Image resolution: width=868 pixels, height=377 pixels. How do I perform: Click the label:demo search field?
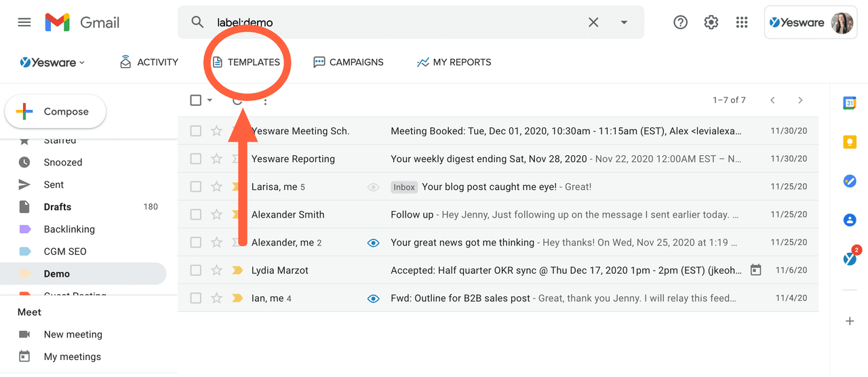393,22
